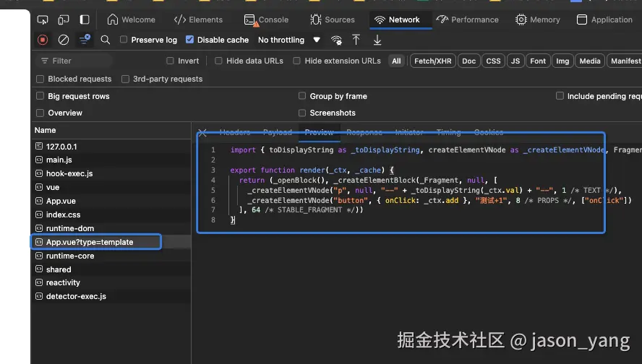Image resolution: width=642 pixels, height=364 pixels.
Task: Toggle the inspect element picker icon
Action: [43, 19]
